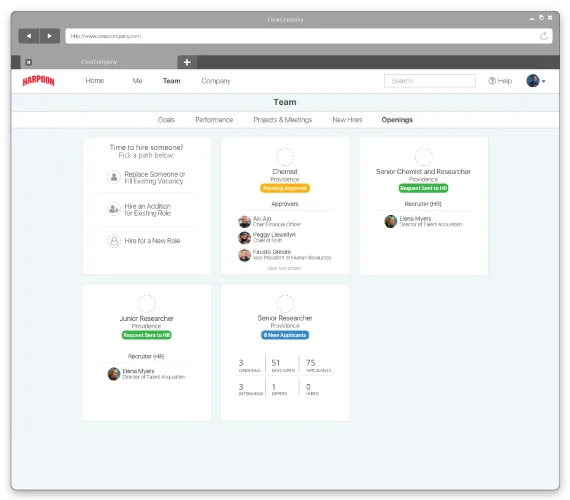Click the 3 Openings stat
This screenshot has height=500, width=570.
coord(249,365)
